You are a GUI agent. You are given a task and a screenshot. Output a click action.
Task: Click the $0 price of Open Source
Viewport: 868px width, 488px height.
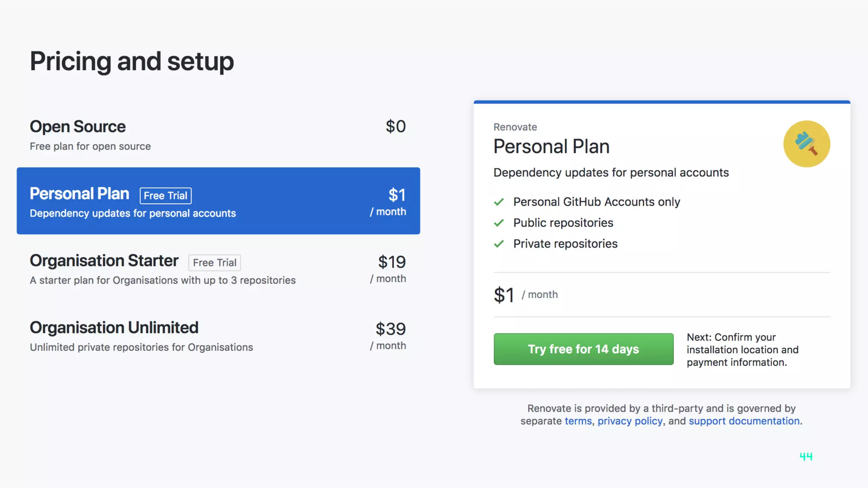395,127
